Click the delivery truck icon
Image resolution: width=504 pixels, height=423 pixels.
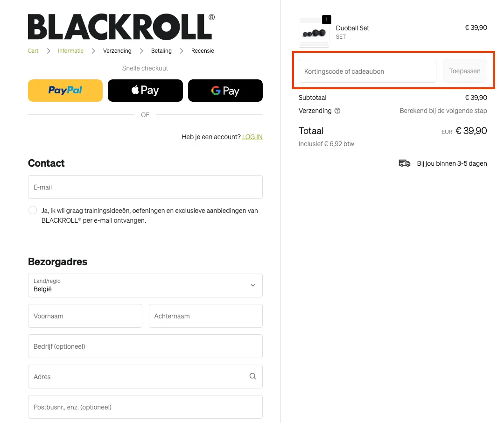(x=404, y=163)
